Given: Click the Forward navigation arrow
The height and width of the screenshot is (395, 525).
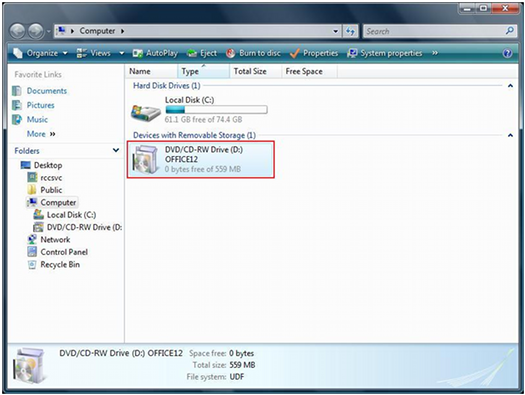Looking at the screenshot, I should tap(36, 31).
